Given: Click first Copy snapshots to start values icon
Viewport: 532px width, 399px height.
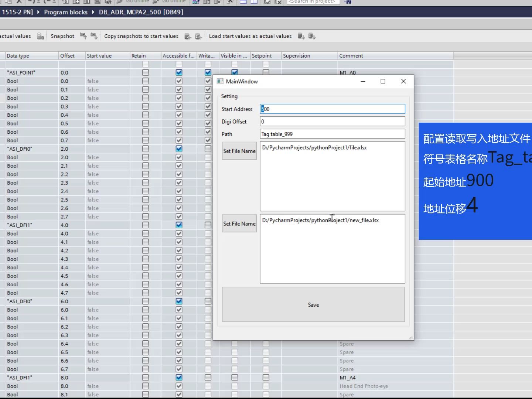Looking at the screenshot, I should 188,36.
